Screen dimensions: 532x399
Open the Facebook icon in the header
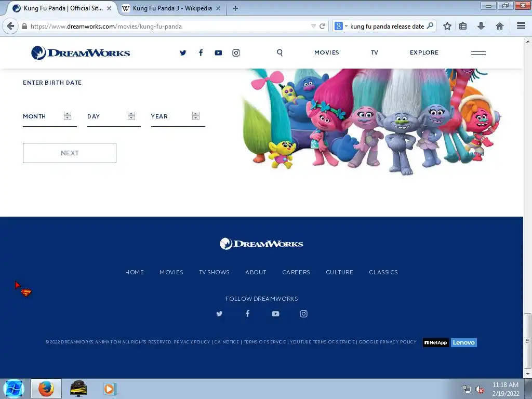(x=201, y=52)
